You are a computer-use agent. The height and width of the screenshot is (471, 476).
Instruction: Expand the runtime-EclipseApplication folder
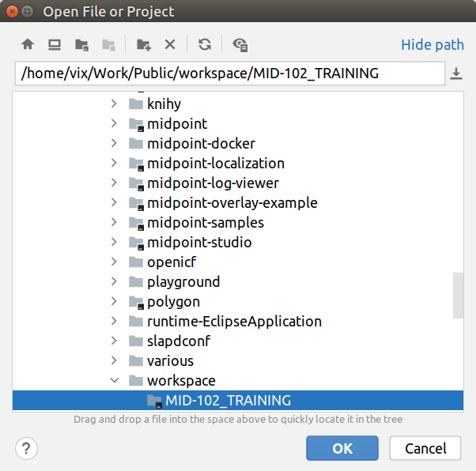(x=114, y=321)
